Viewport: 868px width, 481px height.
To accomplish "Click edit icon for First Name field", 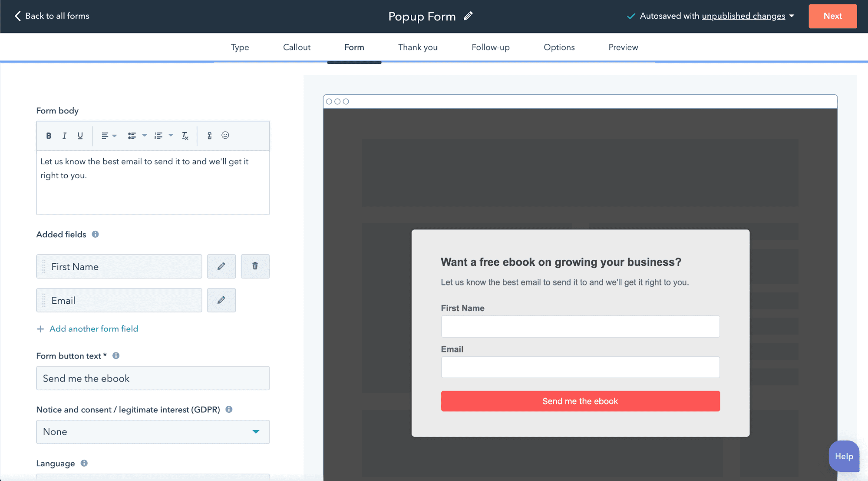I will pos(221,266).
